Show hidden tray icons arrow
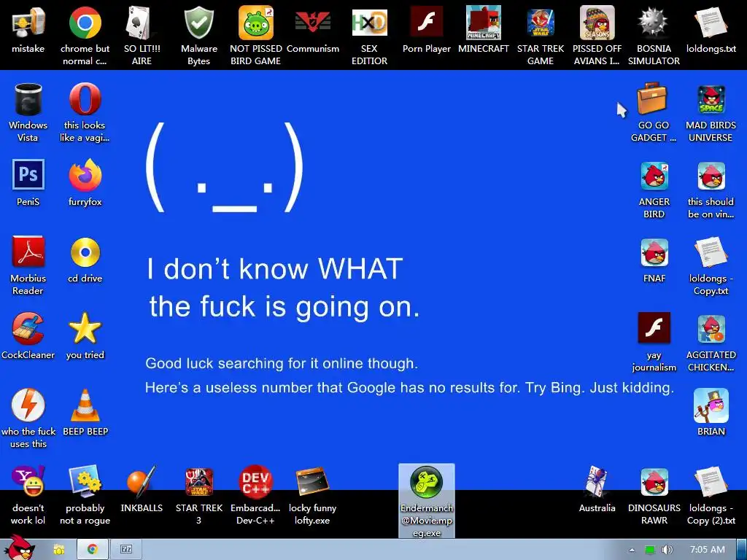Screen dimensions: 747x560 632,550
